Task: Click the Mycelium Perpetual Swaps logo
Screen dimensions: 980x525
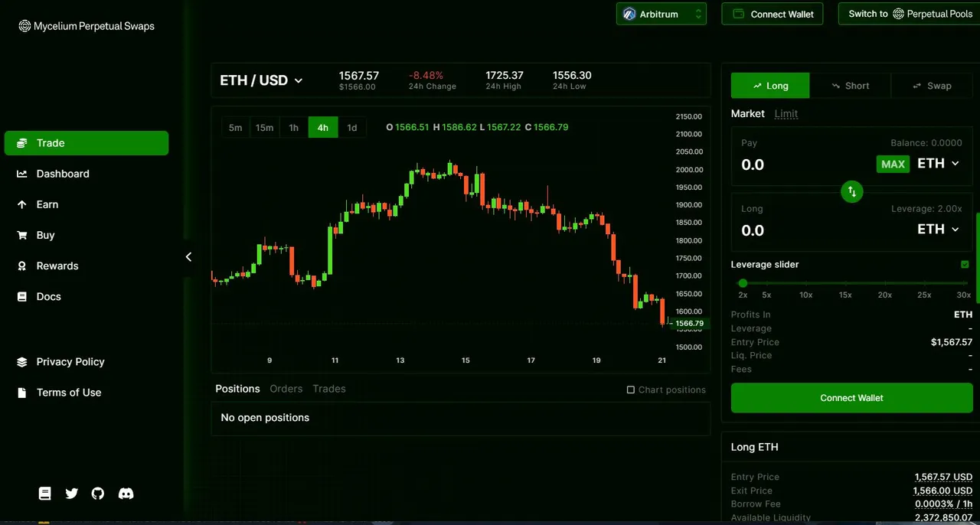Action: [x=87, y=26]
